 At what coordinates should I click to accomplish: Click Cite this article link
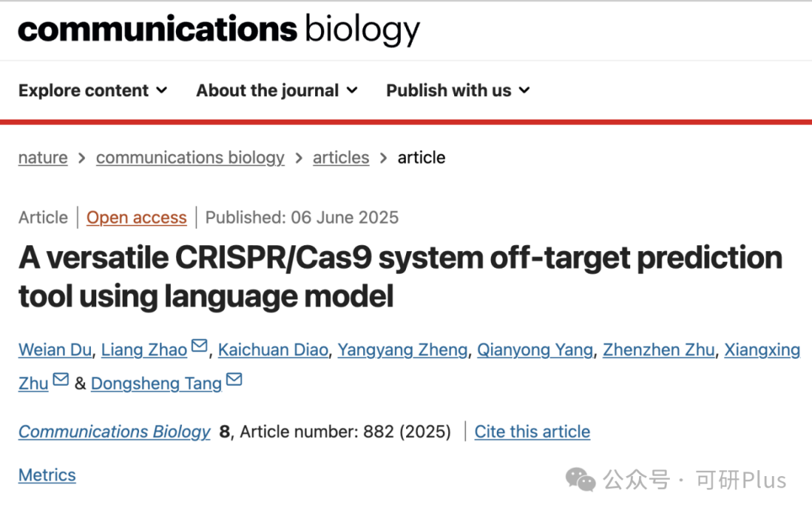coord(532,432)
